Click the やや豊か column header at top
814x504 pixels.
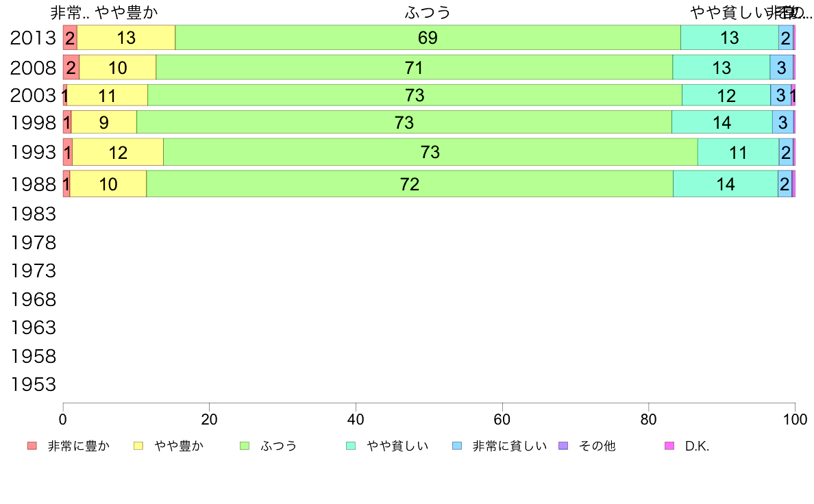[126, 12]
